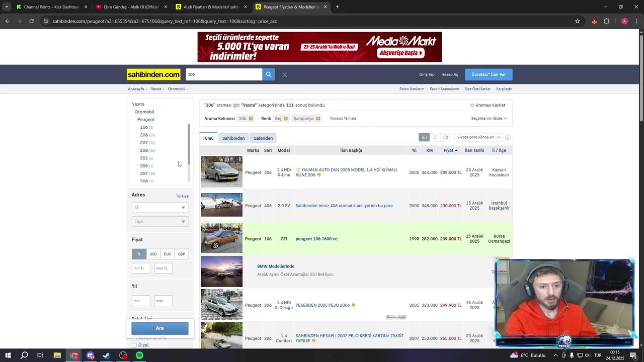This screenshot has width=644, height=362.
Task: Select the Sahibinden listings tab
Action: [x=233, y=138]
